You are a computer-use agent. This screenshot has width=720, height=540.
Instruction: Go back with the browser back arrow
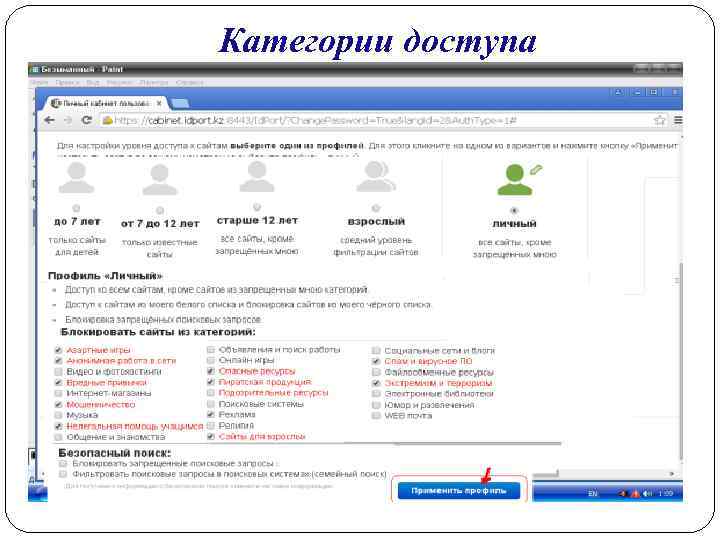point(50,120)
